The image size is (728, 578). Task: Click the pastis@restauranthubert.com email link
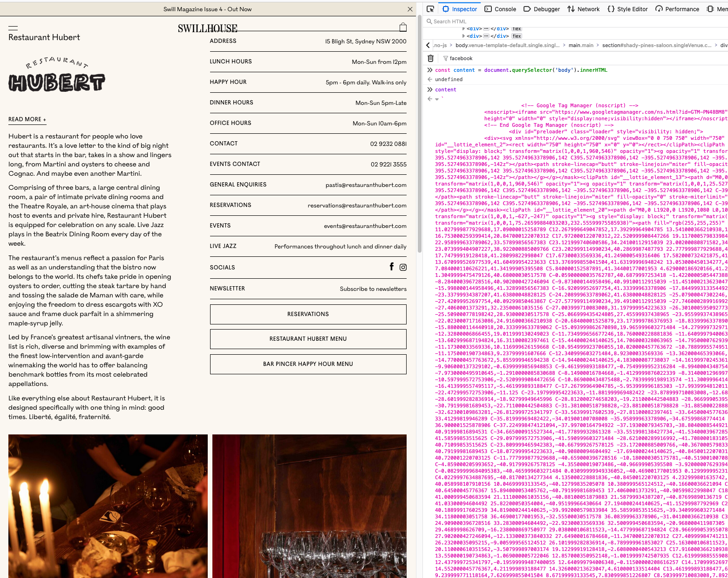pos(366,185)
